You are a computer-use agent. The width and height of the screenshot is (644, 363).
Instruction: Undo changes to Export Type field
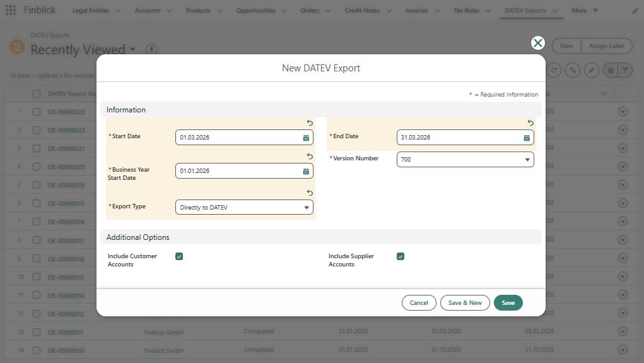click(310, 193)
